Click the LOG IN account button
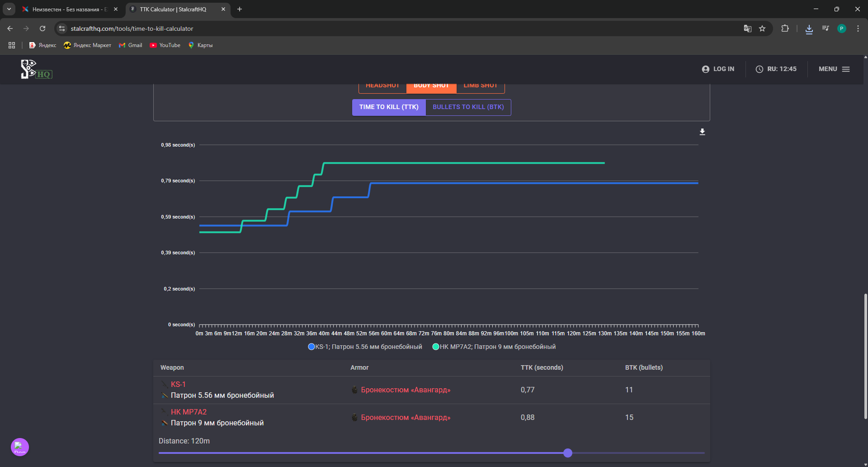 (x=718, y=69)
